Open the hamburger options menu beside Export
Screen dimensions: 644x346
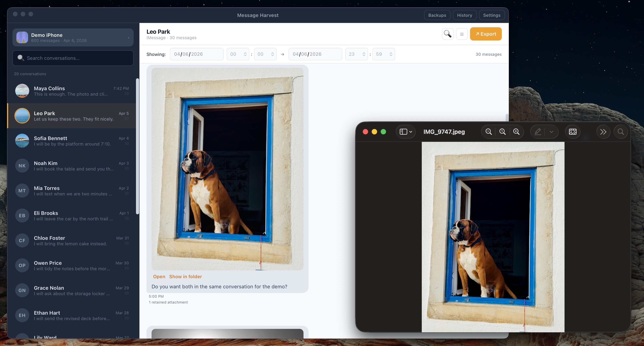click(x=462, y=34)
